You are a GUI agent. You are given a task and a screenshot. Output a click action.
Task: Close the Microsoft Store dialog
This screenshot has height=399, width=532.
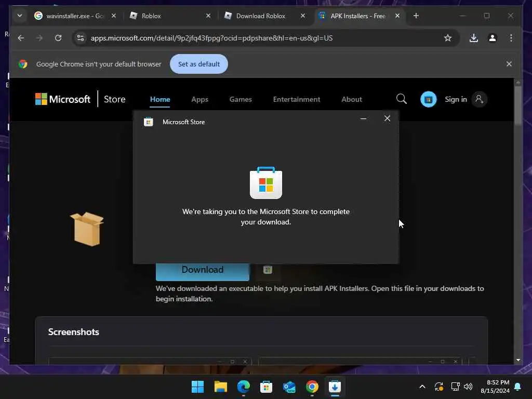pos(387,118)
